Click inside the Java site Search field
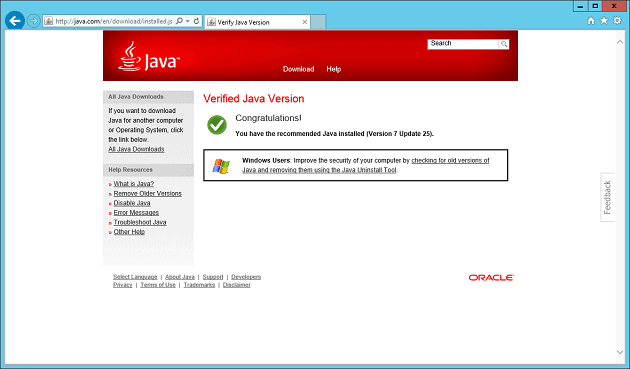 pyautogui.click(x=463, y=44)
